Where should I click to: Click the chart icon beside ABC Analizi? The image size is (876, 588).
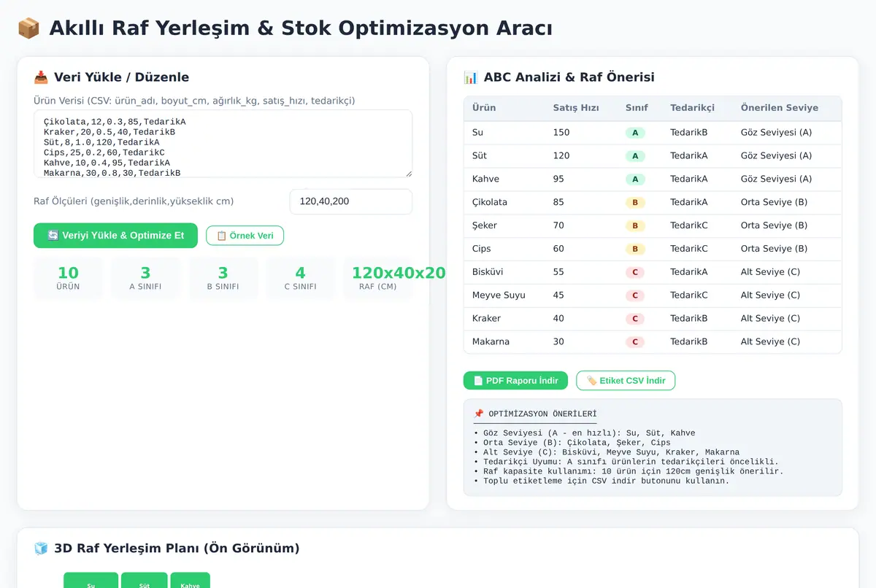click(471, 77)
